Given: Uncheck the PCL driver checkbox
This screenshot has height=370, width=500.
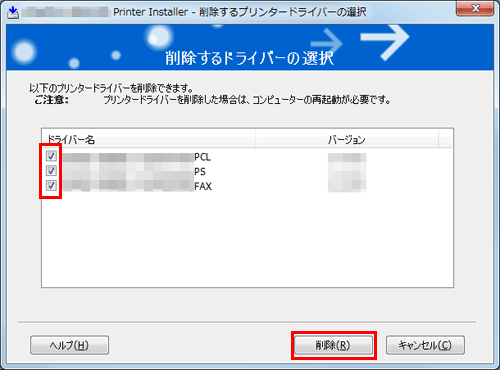Looking at the screenshot, I should [x=51, y=156].
